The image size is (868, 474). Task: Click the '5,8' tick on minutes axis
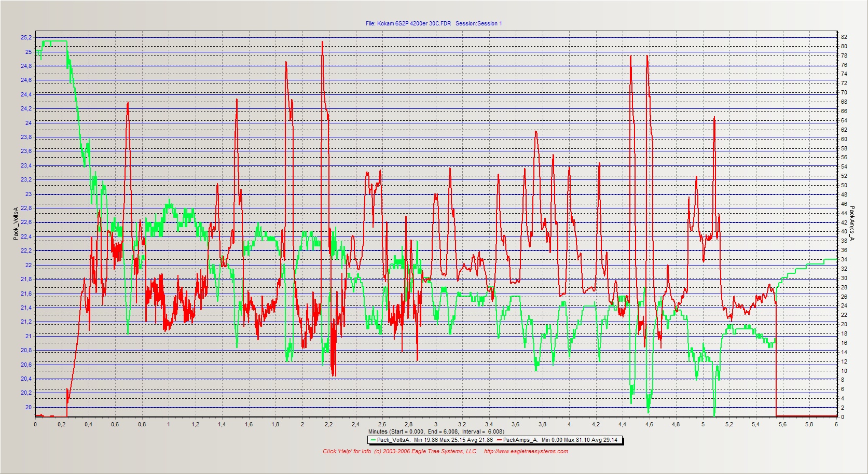809,424
